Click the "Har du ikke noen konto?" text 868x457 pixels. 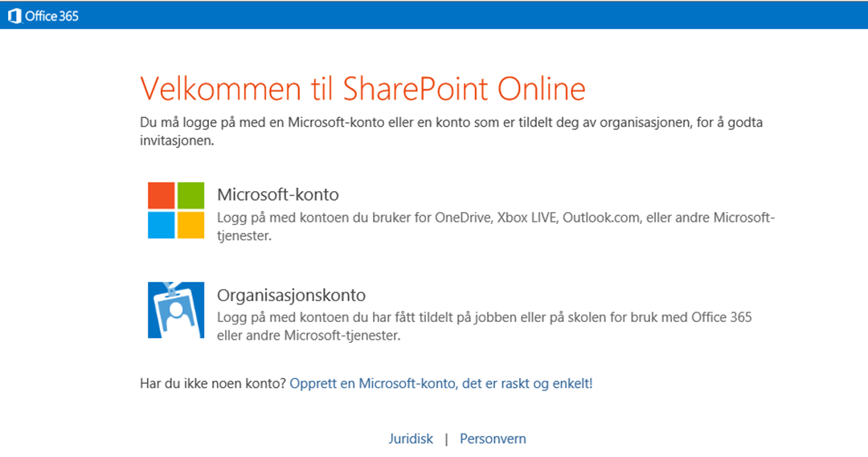tap(213, 384)
